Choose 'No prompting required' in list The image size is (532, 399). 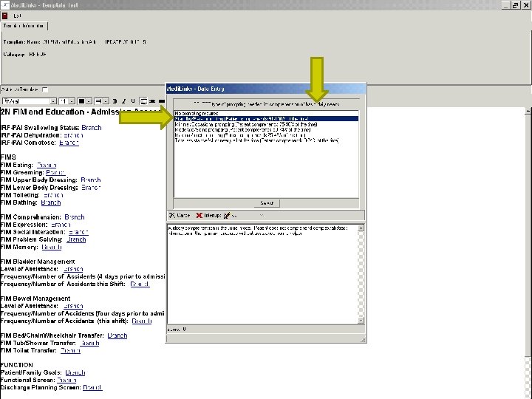266,113
